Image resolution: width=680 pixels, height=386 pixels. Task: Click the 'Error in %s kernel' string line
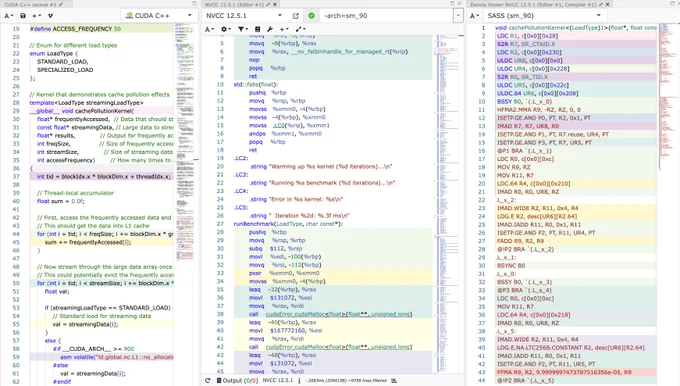(x=296, y=200)
